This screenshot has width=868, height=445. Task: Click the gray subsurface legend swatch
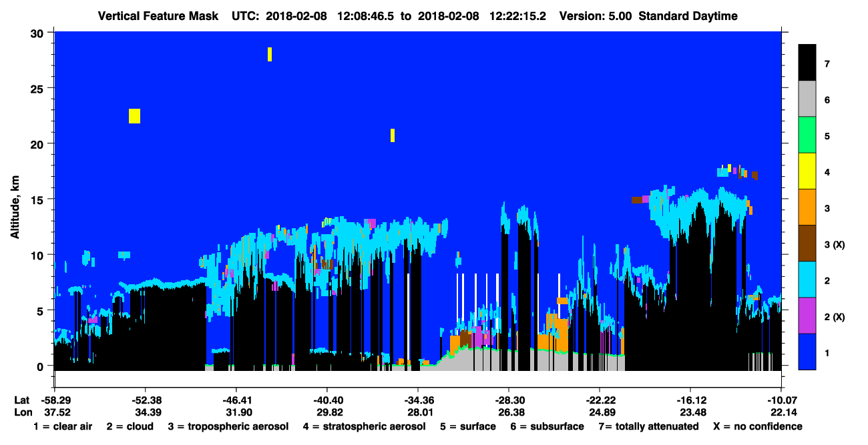pos(807,99)
